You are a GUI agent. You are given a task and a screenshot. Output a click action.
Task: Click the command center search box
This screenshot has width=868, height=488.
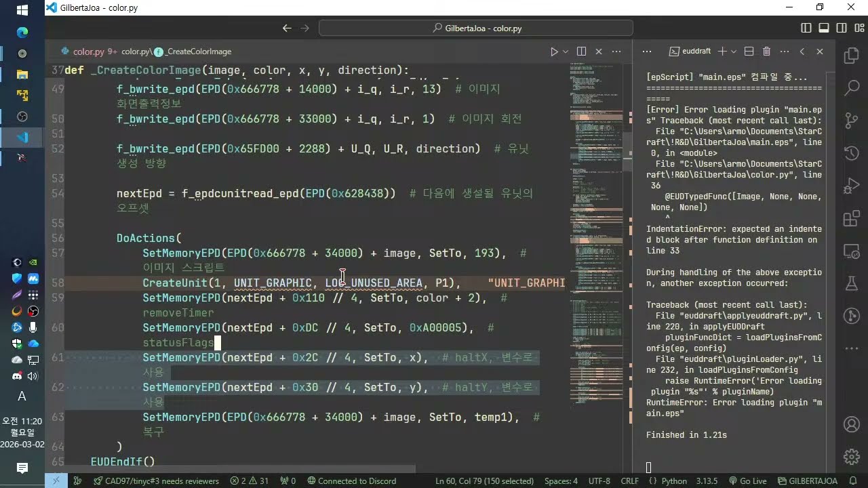(476, 28)
